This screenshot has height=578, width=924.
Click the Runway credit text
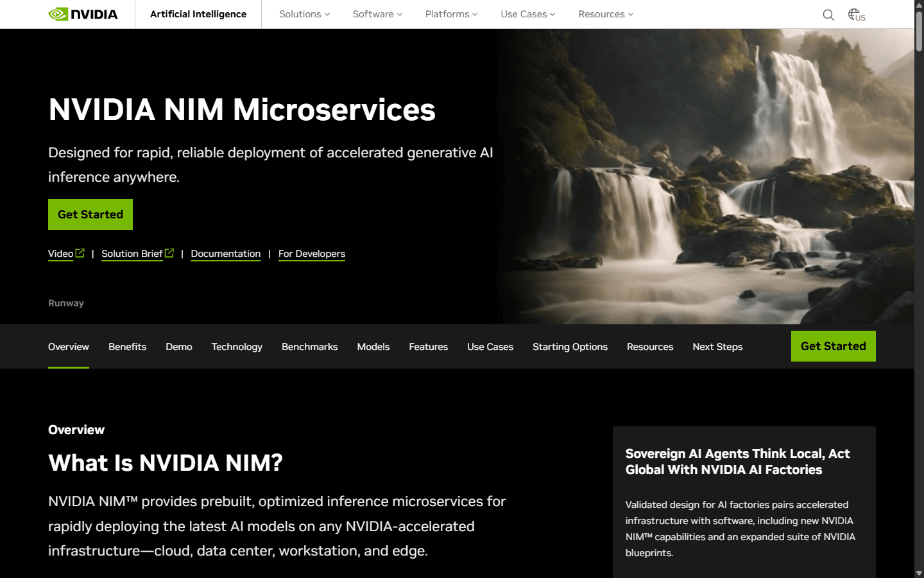point(66,303)
